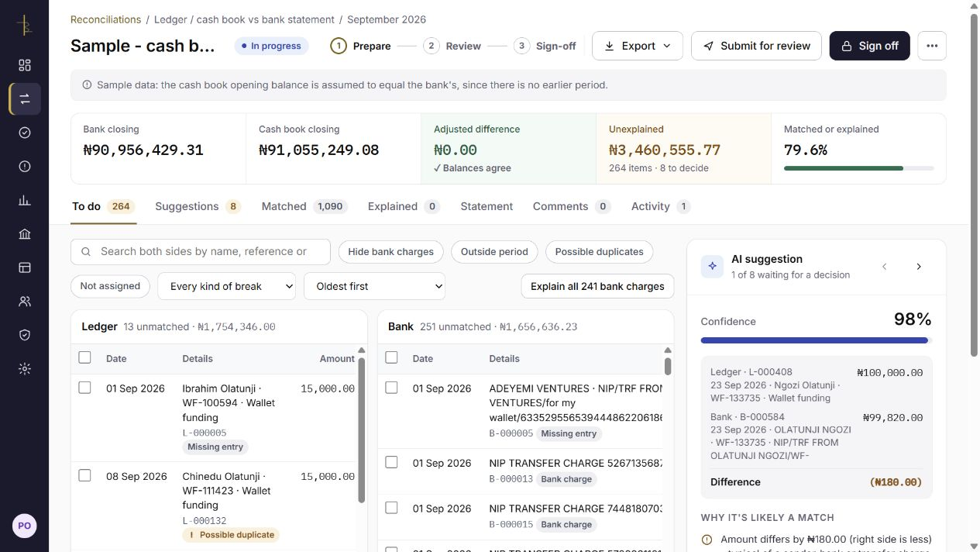Click the app logo at top of the sidebar
This screenshot has width=980, height=552.
[x=25, y=25]
